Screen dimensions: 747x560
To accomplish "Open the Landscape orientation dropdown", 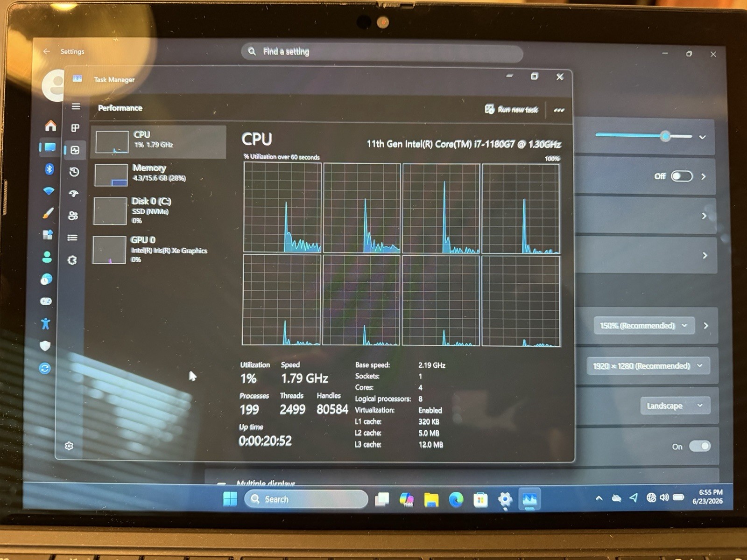I will [675, 406].
